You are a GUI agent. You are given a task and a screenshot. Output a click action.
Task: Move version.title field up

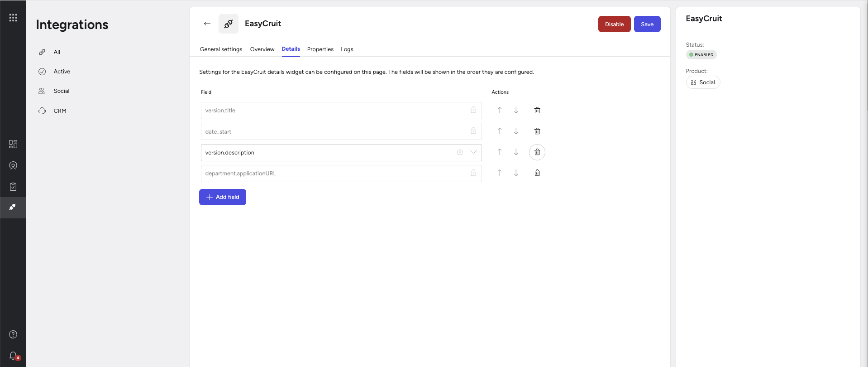tap(500, 110)
